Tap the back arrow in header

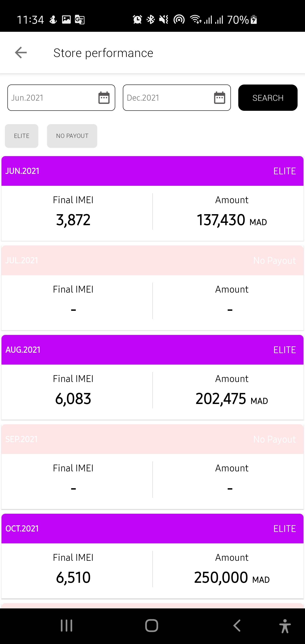(x=21, y=53)
